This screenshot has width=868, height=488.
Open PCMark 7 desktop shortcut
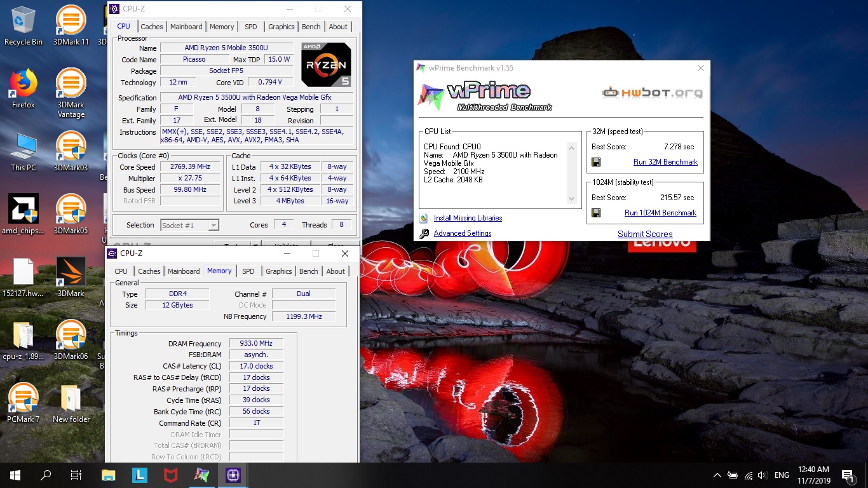tap(24, 403)
